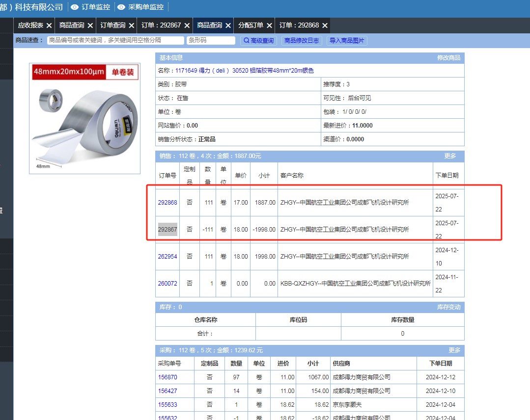
Task: Click the eye icon beside 订单监控
Action: click(x=75, y=7)
